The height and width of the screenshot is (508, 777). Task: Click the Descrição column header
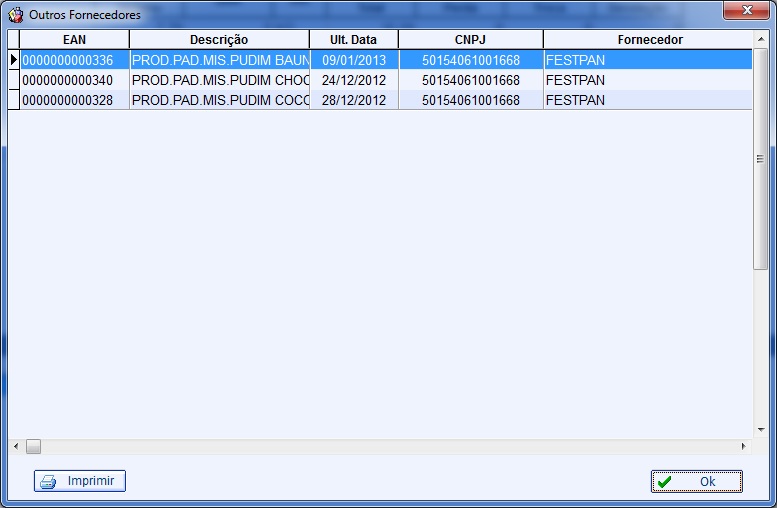(x=219, y=40)
